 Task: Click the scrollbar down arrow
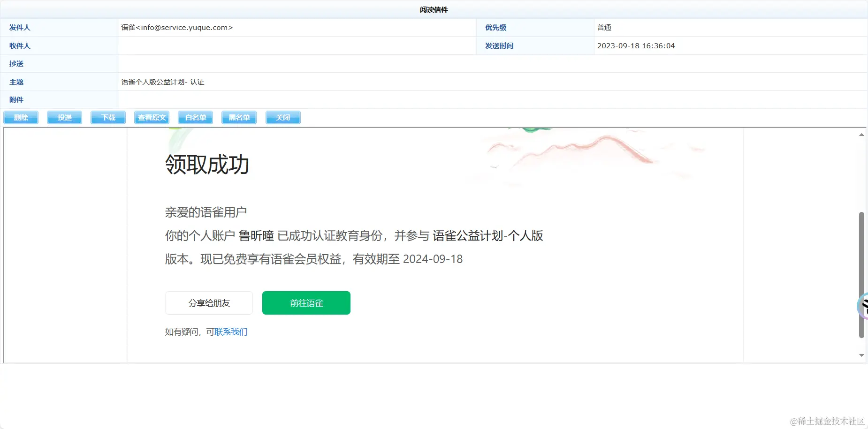(861, 355)
